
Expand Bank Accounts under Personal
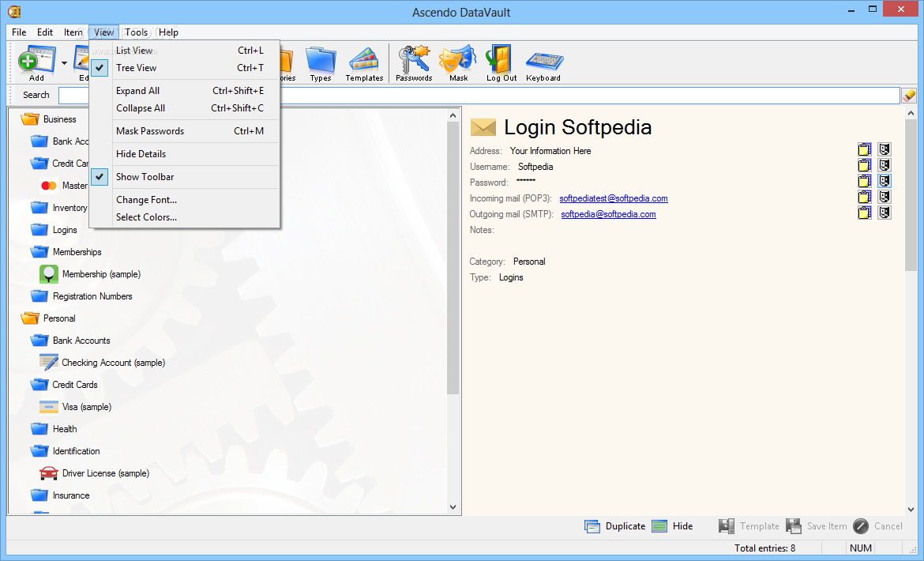[x=39, y=341]
